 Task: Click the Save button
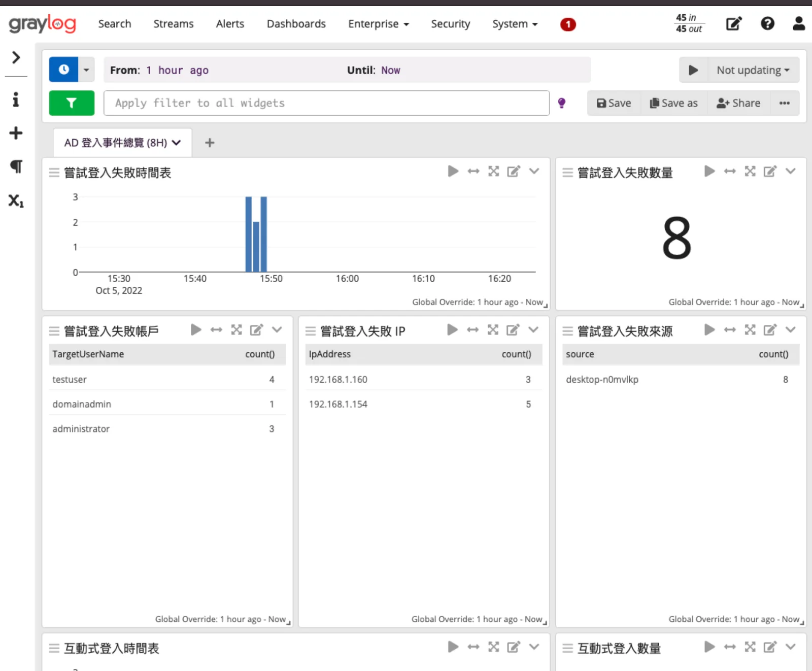click(x=614, y=103)
